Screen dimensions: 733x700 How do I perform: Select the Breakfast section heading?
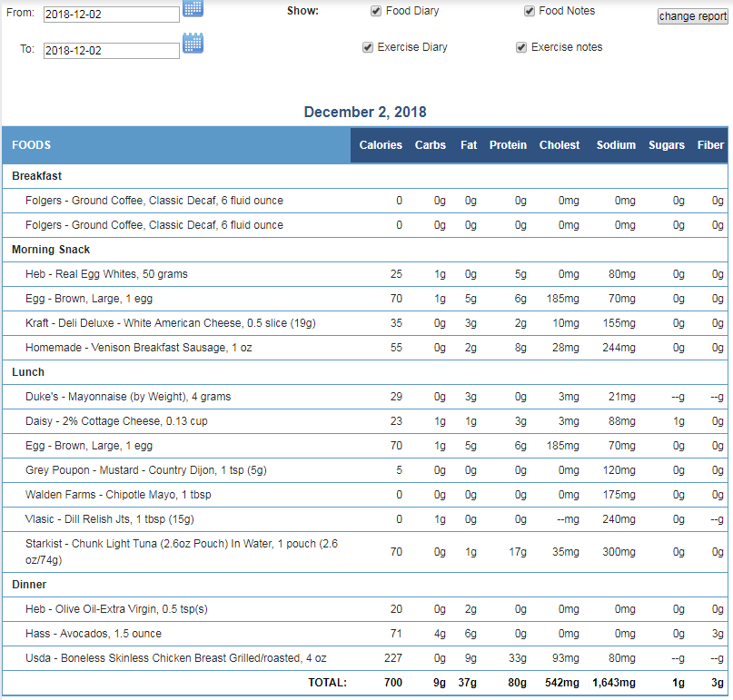[x=37, y=176]
